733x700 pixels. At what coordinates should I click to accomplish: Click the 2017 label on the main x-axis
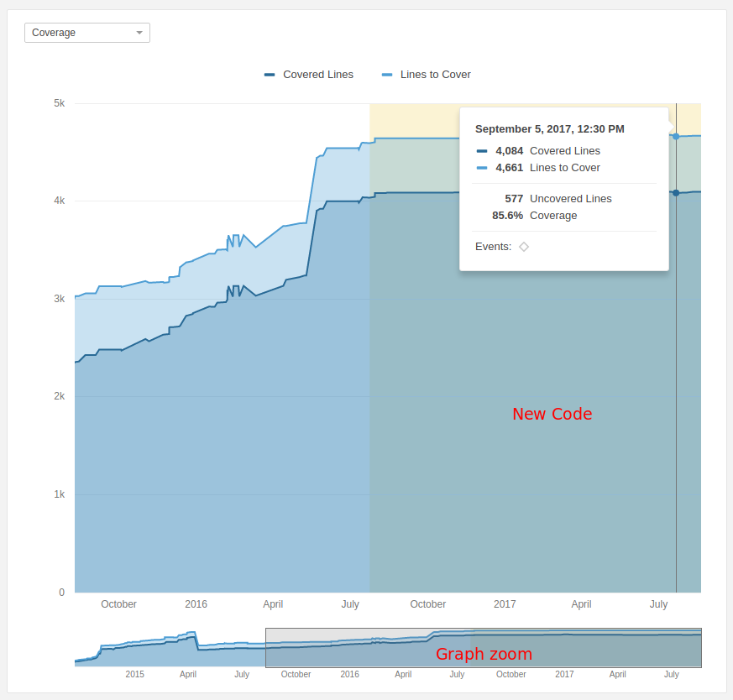tap(505, 604)
